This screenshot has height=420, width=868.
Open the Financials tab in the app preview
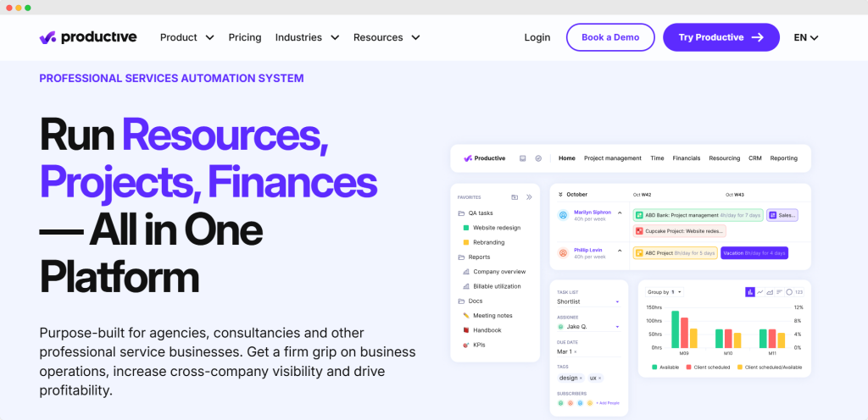[687, 158]
